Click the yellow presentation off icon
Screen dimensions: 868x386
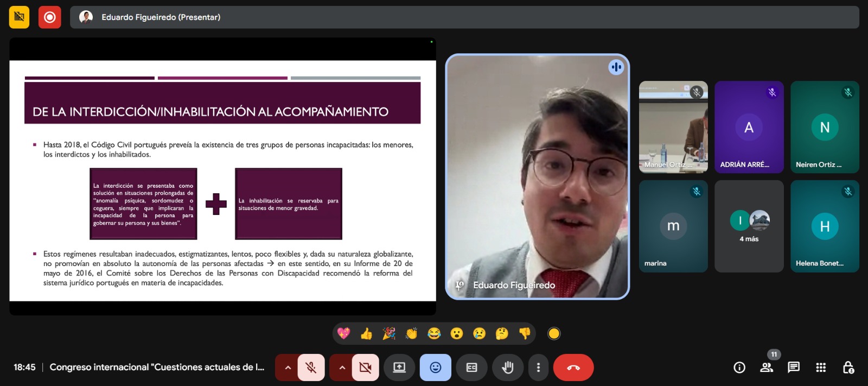point(19,17)
